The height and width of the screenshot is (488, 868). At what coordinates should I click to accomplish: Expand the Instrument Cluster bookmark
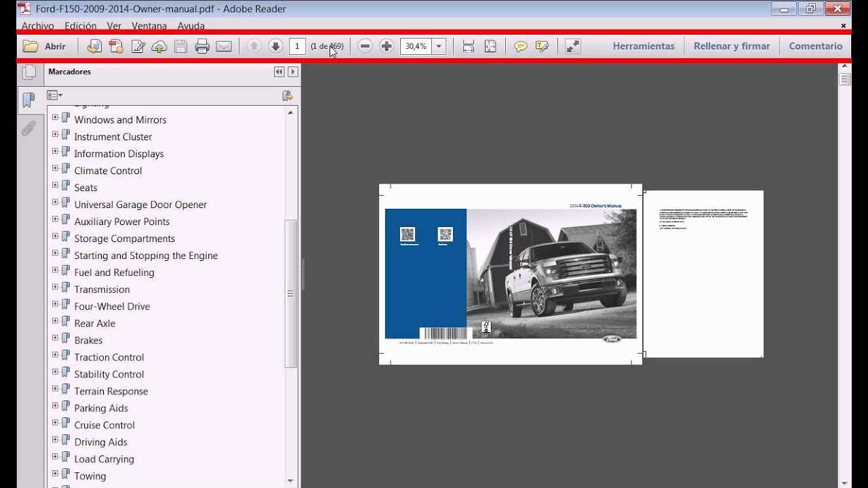[55, 134]
